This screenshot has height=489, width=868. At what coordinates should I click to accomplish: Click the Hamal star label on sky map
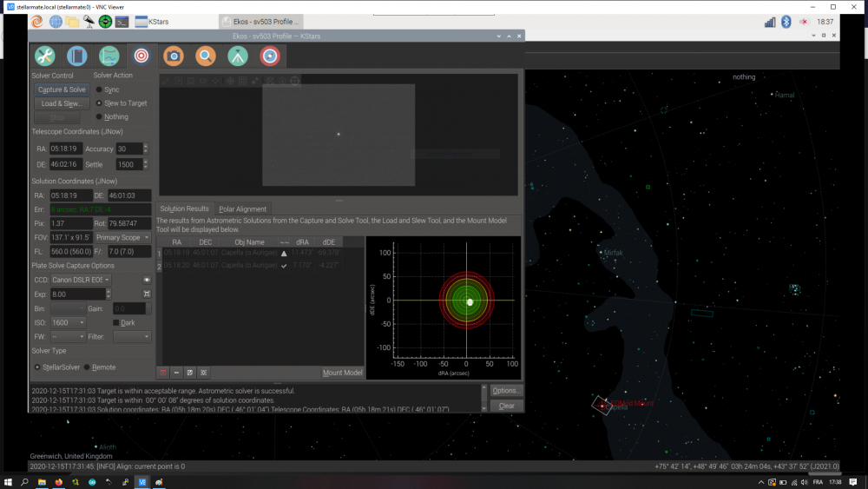click(x=785, y=95)
